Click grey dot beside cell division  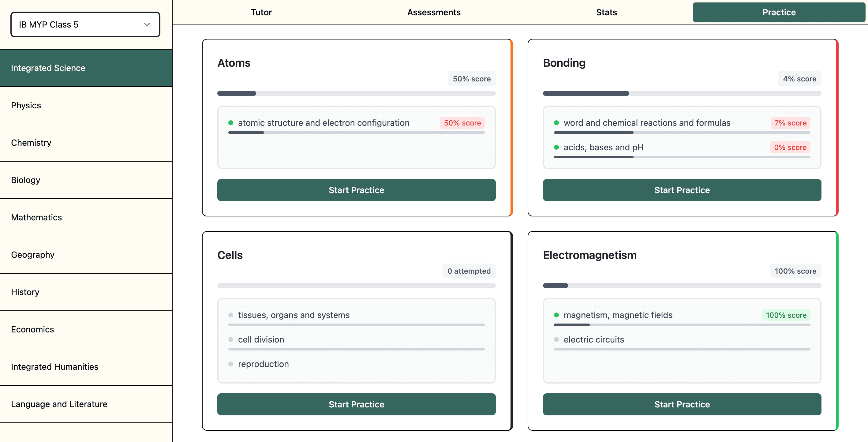231,339
